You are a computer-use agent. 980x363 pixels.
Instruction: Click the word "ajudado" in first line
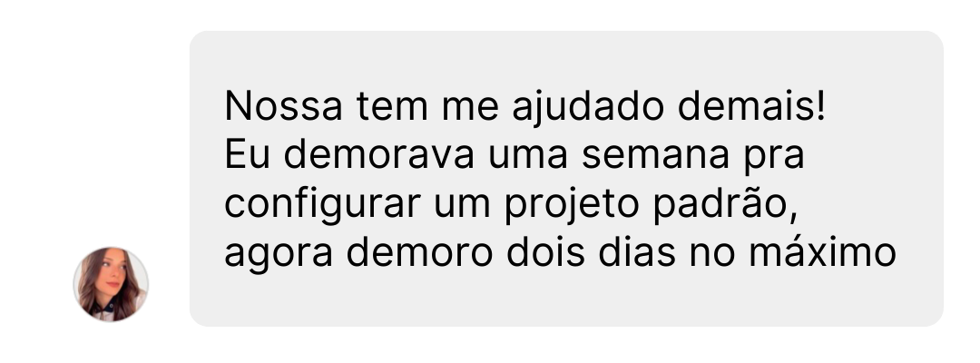pos(587,108)
